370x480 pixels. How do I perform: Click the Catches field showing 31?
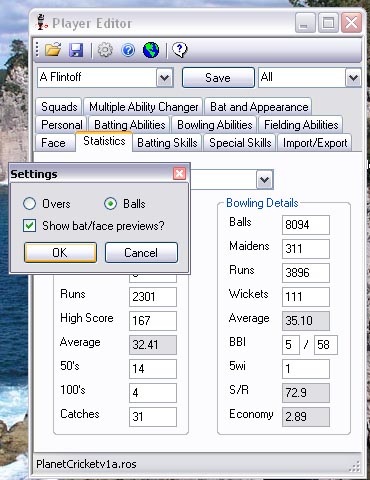point(153,417)
